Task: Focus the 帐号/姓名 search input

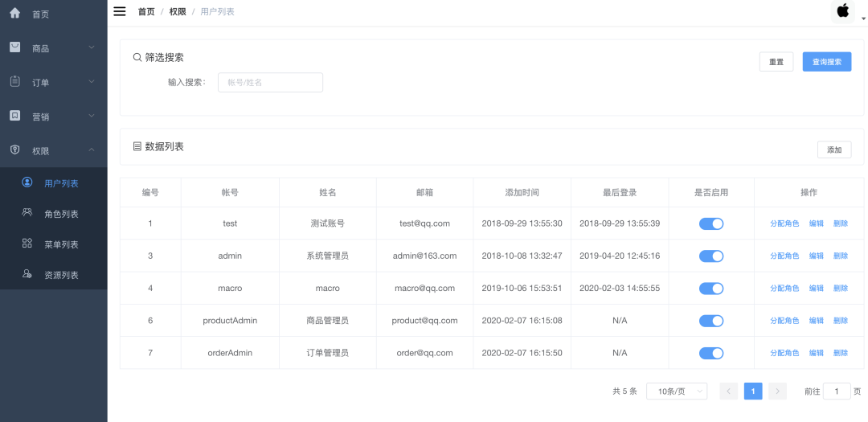Action: click(x=270, y=83)
